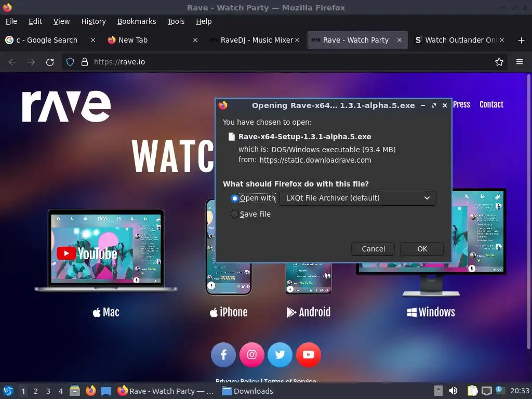Switch to virtual desktop 3

(48, 391)
